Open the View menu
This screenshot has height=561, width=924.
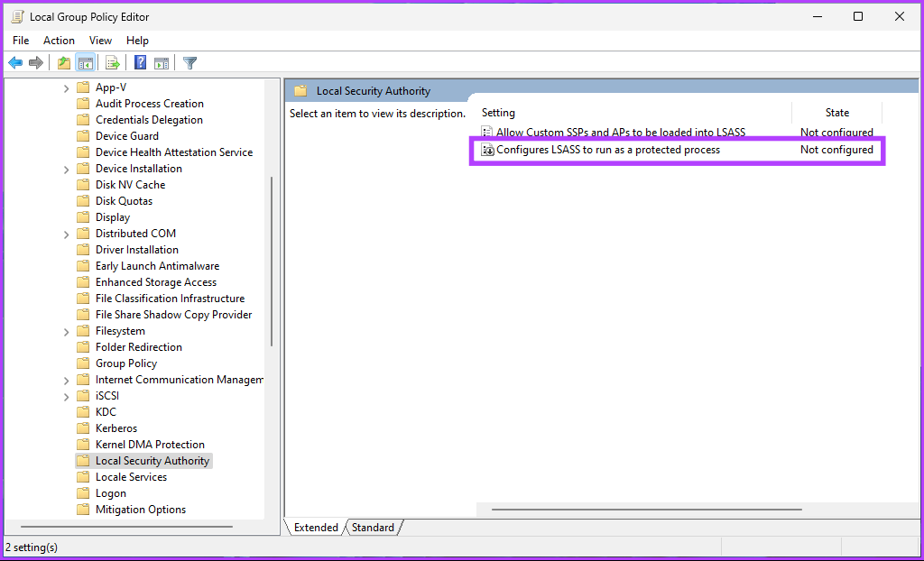point(100,40)
